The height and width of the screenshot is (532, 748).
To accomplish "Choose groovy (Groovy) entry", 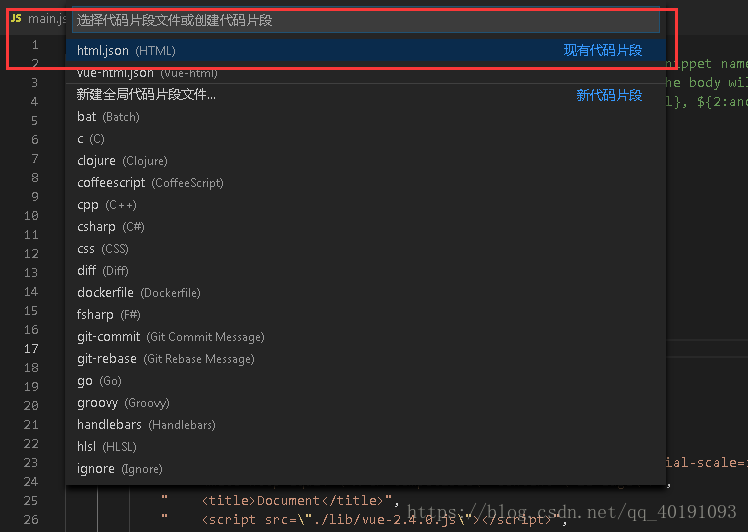I will tap(365, 402).
